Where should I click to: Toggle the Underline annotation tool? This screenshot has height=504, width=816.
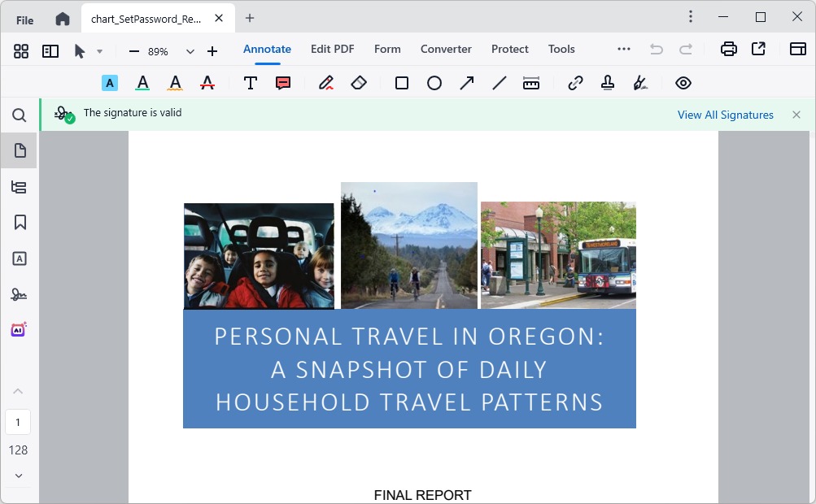click(x=142, y=82)
